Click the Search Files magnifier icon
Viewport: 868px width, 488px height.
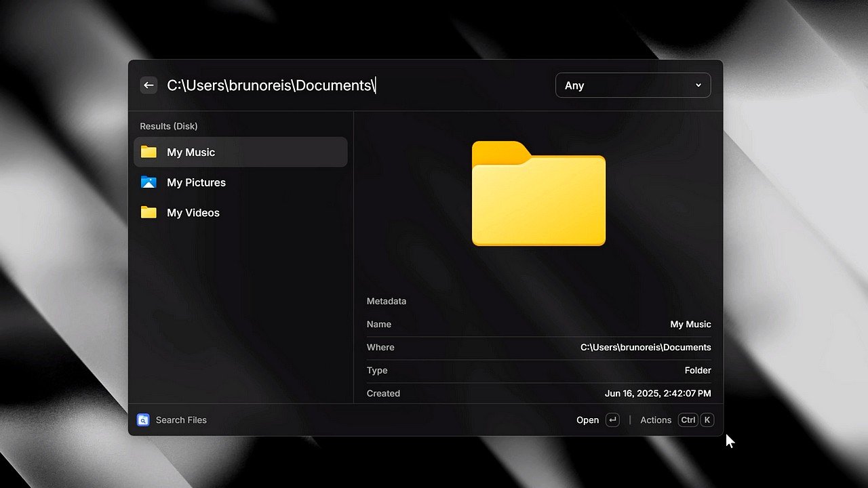click(x=143, y=420)
